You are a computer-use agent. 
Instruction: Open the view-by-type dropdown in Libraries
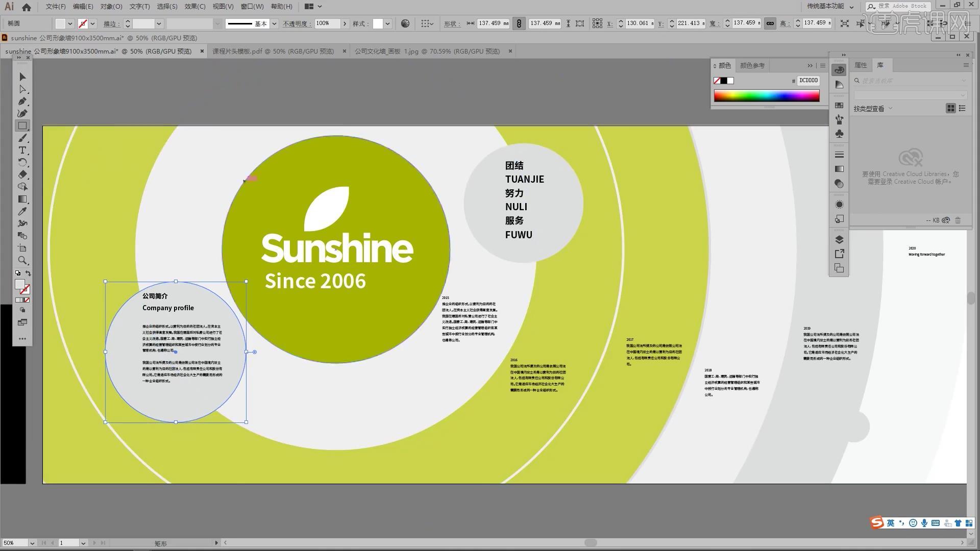(x=873, y=109)
